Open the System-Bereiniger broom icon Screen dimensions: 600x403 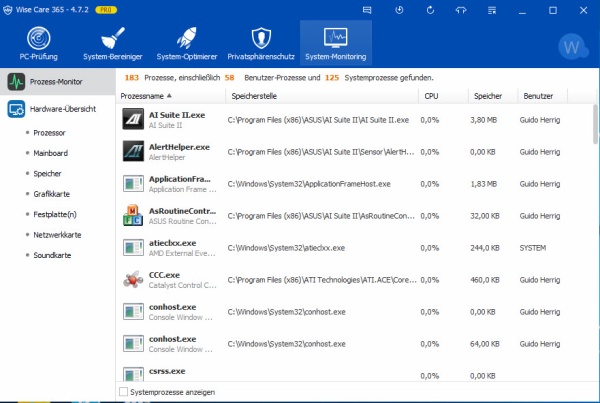[x=112, y=38]
